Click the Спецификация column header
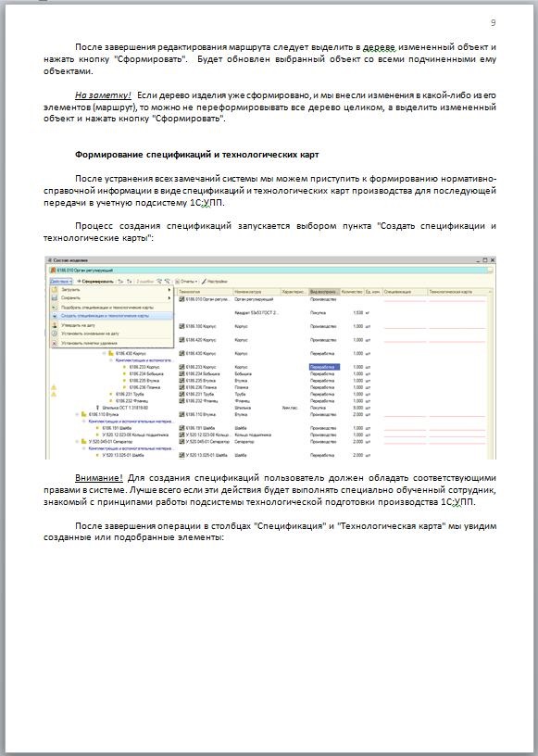 click(x=405, y=292)
